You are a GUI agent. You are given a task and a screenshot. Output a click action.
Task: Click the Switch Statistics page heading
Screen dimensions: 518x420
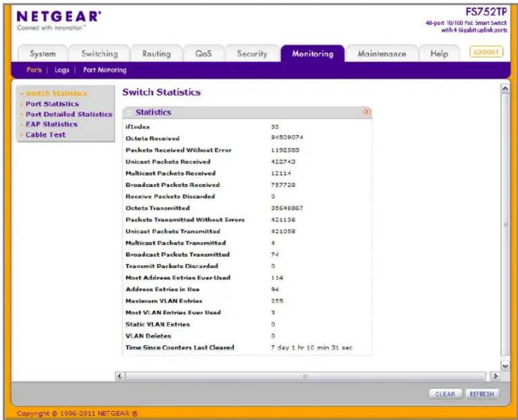click(161, 92)
